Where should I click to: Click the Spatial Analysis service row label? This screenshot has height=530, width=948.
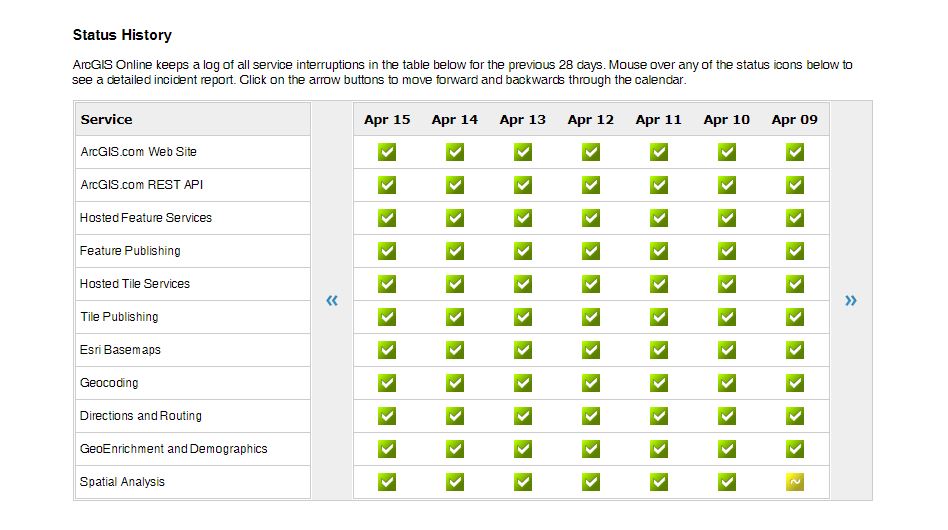tap(122, 482)
